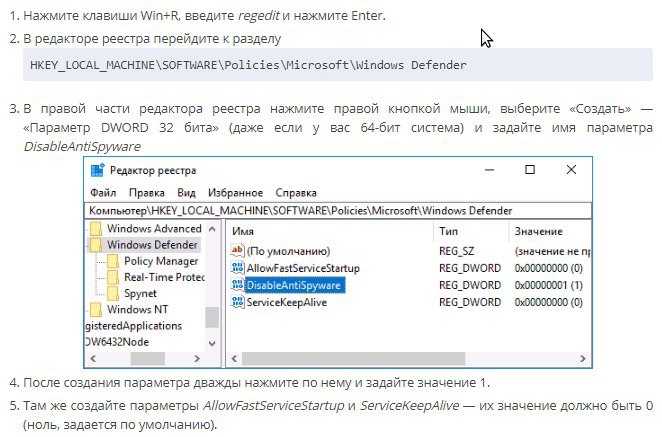Image resolution: width=662 pixels, height=437 pixels.
Task: Select the Policy Manager subkey
Action: [161, 261]
